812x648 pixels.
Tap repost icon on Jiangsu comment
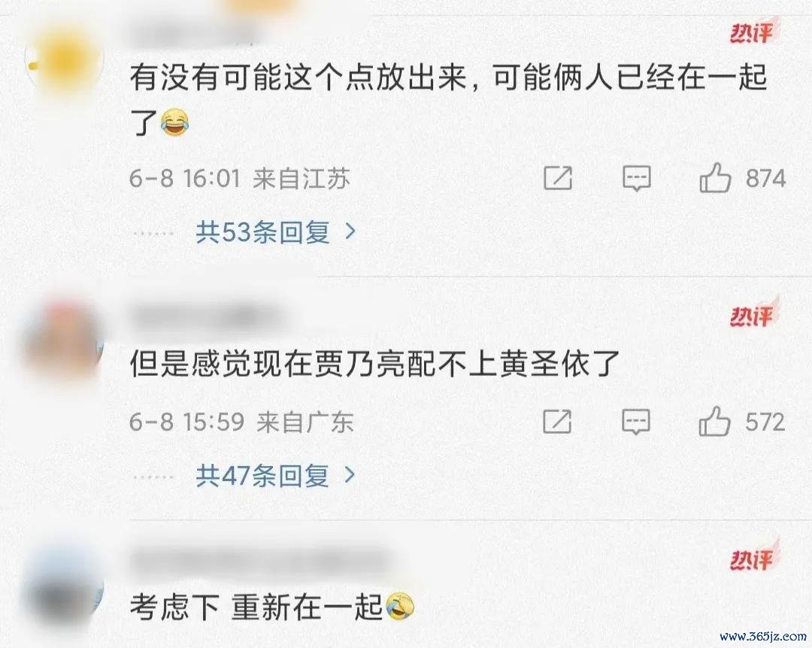tap(558, 178)
